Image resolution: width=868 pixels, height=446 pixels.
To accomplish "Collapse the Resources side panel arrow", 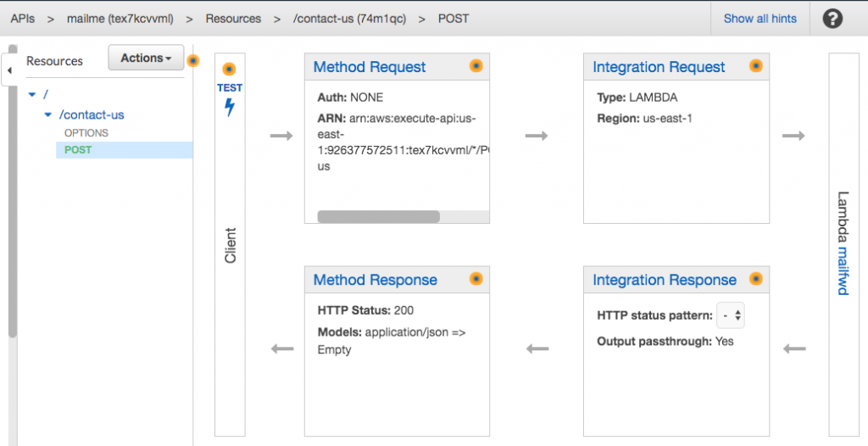I will pyautogui.click(x=9, y=70).
